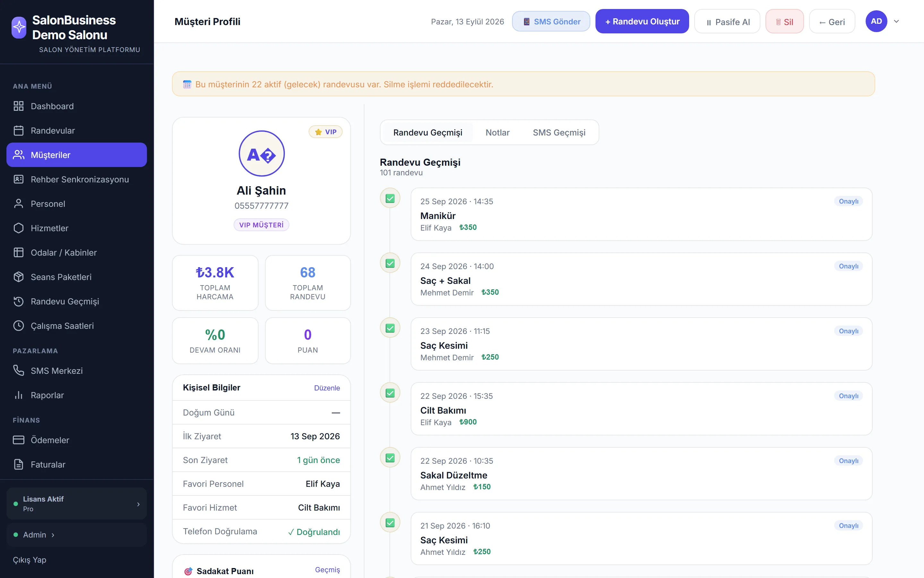The width and height of the screenshot is (924, 578).
Task: Click the Personel person icon
Action: point(18,204)
